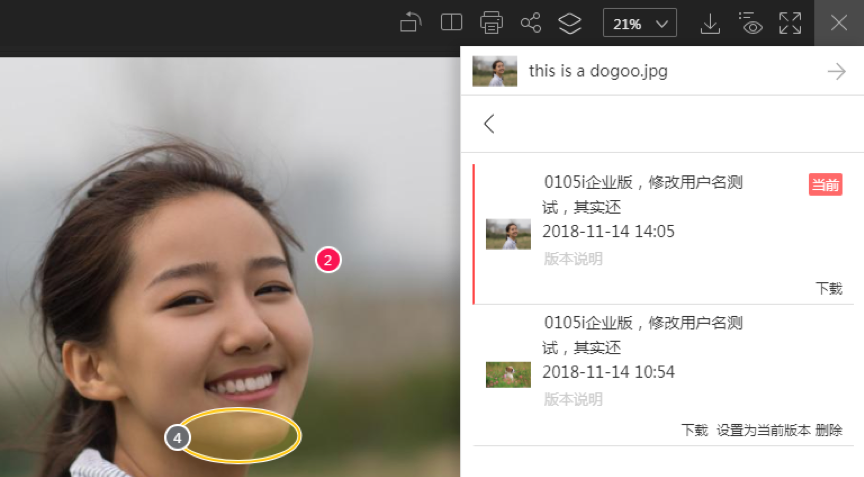Screen dimensions: 864x477
Task: Click 下载 for the current 14:05 version
Action: pyautogui.click(x=829, y=289)
